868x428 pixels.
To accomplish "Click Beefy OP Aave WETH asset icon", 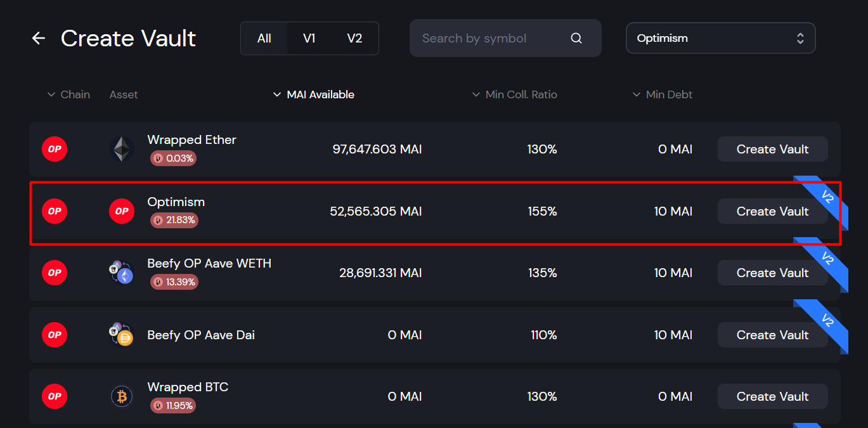I will coord(121,273).
